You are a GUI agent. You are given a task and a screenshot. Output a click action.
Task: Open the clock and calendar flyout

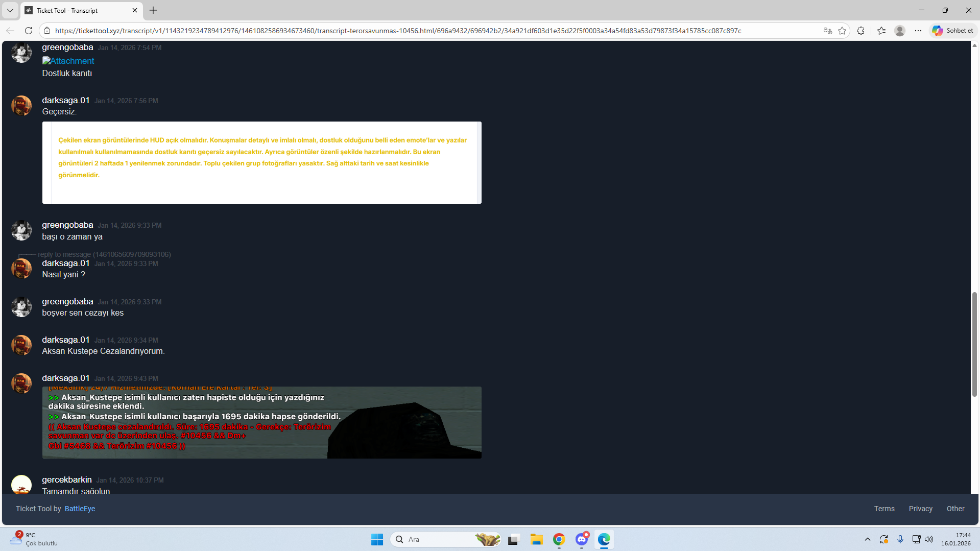point(956,539)
